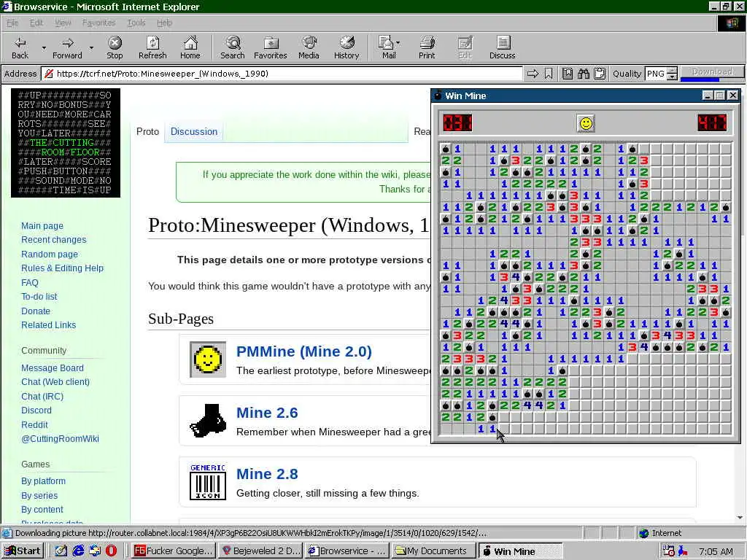This screenshot has width=747, height=560.
Task: Click the Mine 2.8 generic barcode icon
Action: (x=208, y=482)
